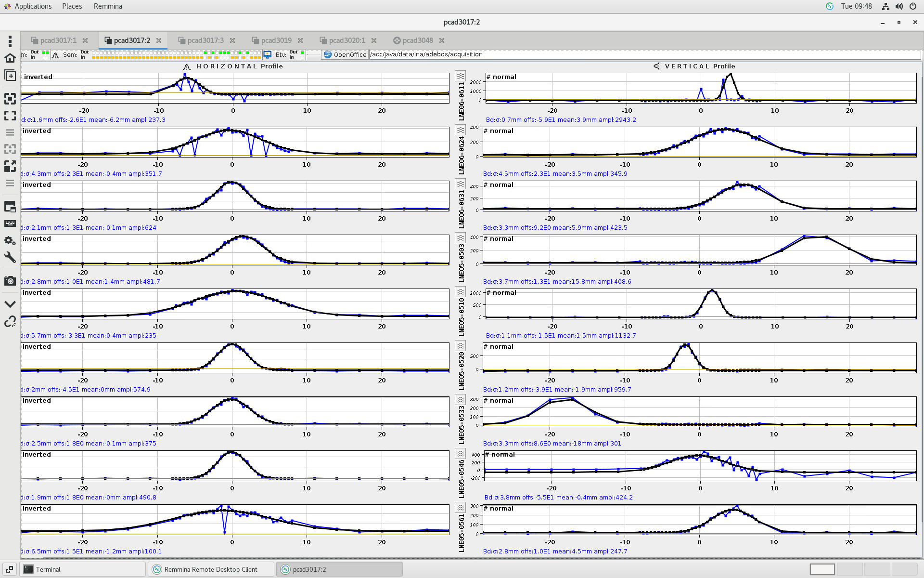The height and width of the screenshot is (578, 924).
Task: Expand the LNE05-0510 row chevron button
Action: click(461, 292)
